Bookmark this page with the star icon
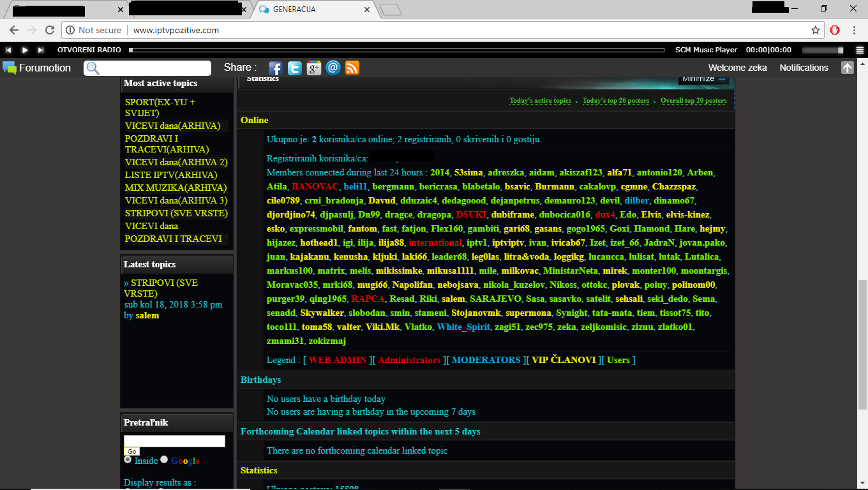 pos(816,30)
